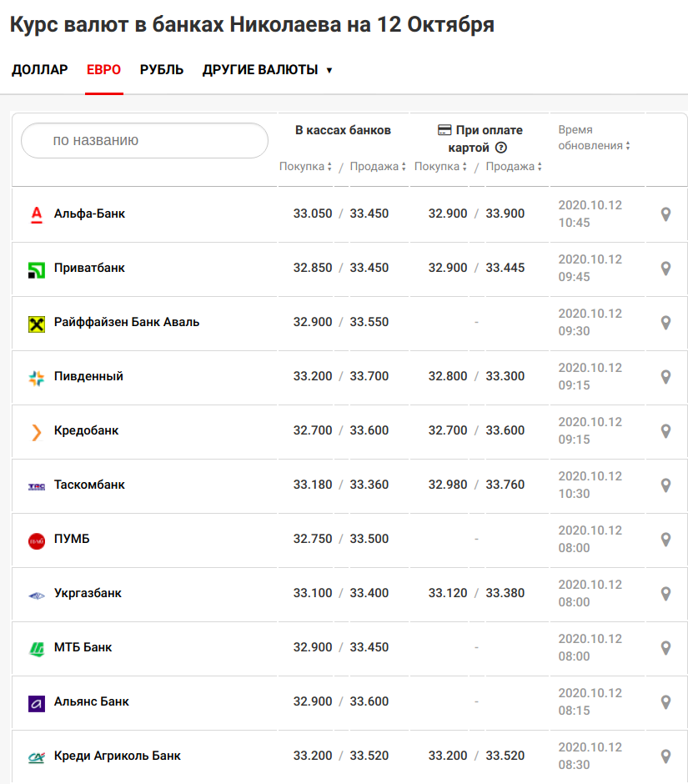Focus the 'по названию' search field
Screen dimensions: 688x784
click(144, 140)
